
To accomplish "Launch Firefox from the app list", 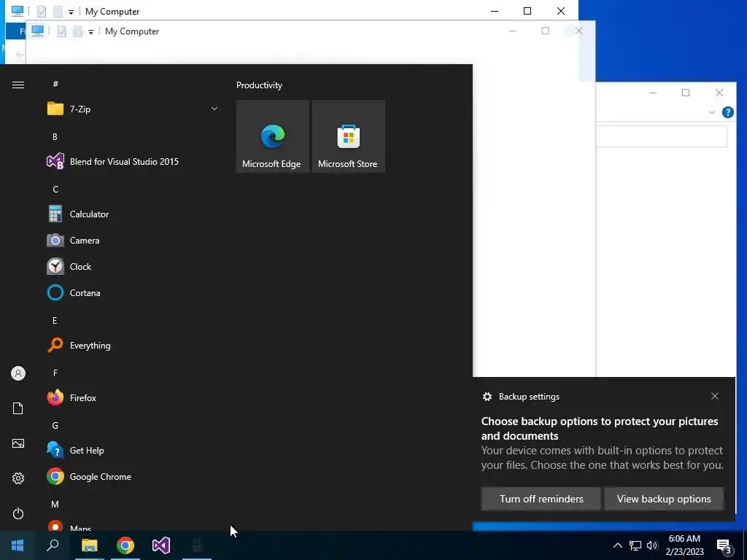I will pos(133,397).
